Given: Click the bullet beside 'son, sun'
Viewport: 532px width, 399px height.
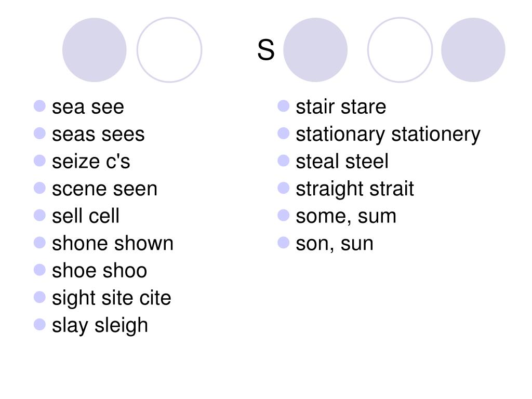Looking at the screenshot, I should [283, 243].
